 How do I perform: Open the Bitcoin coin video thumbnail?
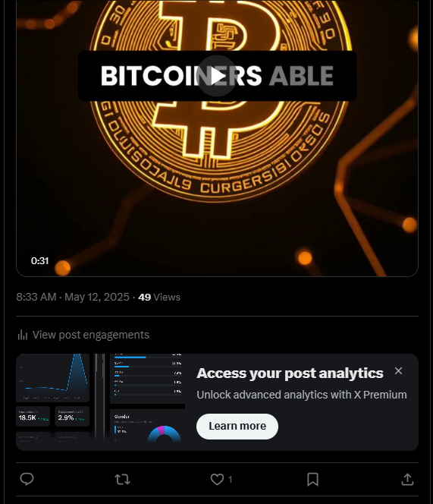[217, 139]
